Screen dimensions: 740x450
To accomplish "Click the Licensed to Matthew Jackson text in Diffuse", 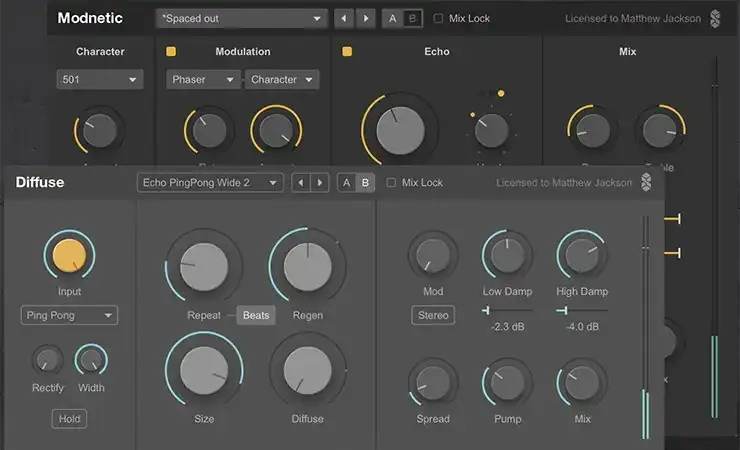I will [x=564, y=183].
